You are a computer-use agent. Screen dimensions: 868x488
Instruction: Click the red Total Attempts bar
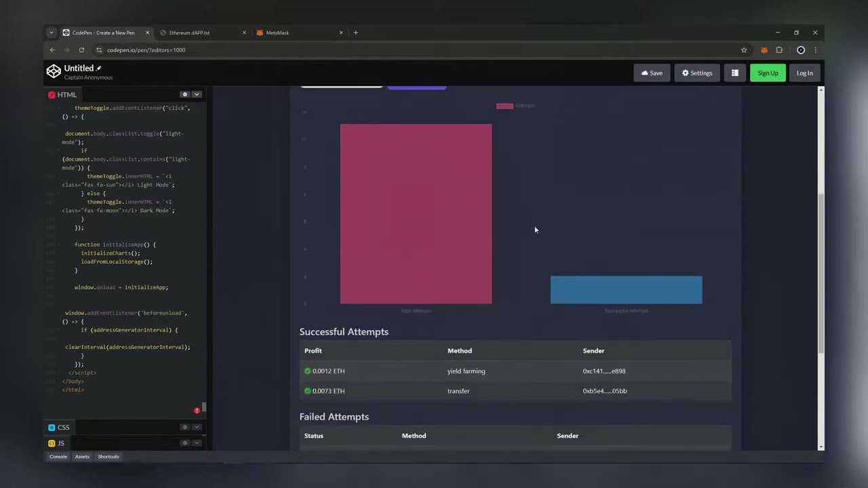pos(416,213)
